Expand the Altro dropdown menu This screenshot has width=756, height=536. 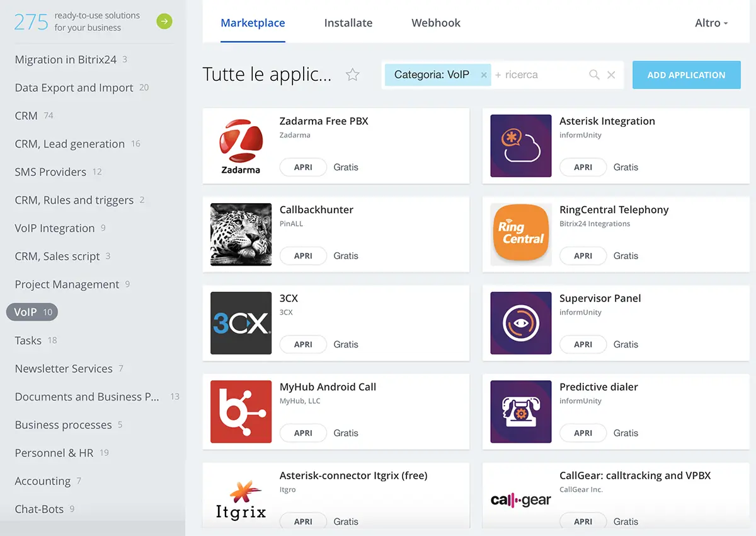[711, 23]
